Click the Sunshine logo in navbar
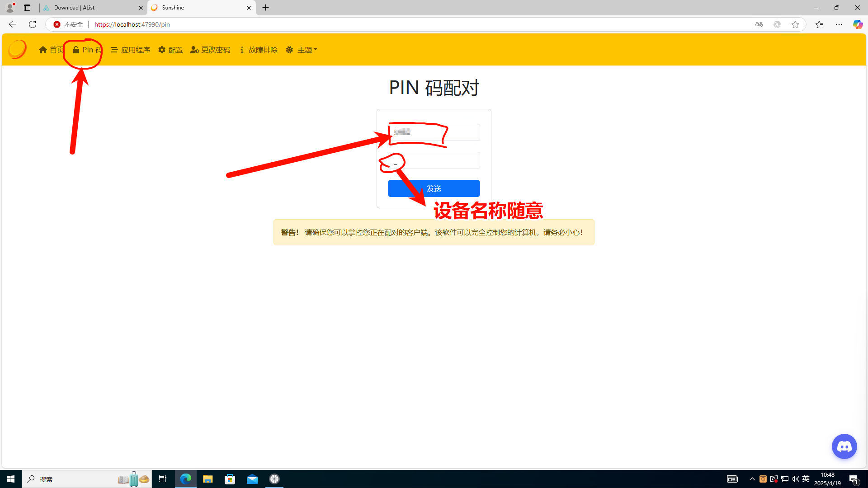Viewport: 868px width, 488px height. click(x=17, y=50)
